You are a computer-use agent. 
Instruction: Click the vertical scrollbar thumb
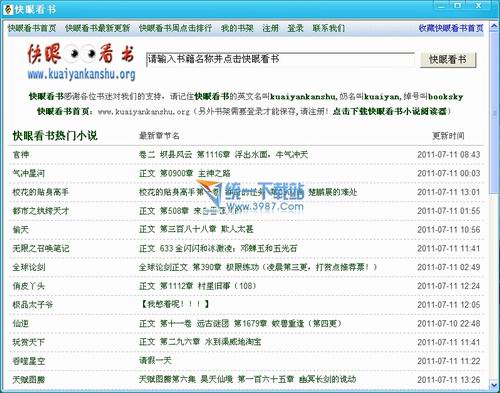click(x=494, y=113)
